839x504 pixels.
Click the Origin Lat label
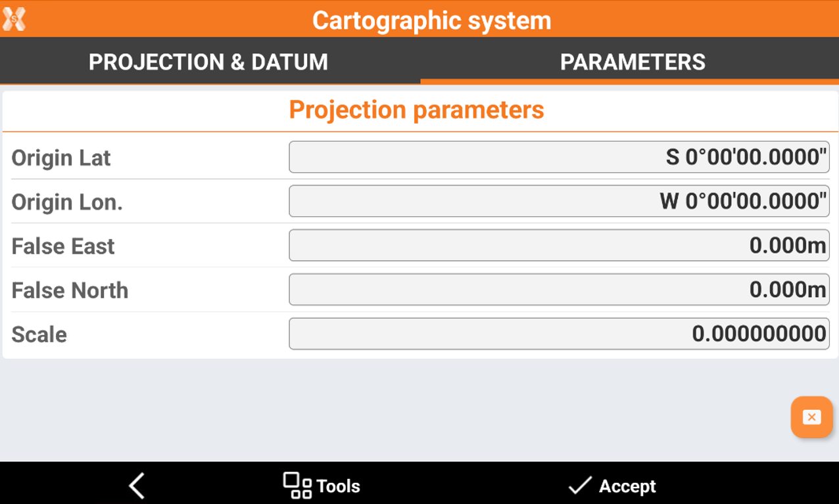[61, 158]
